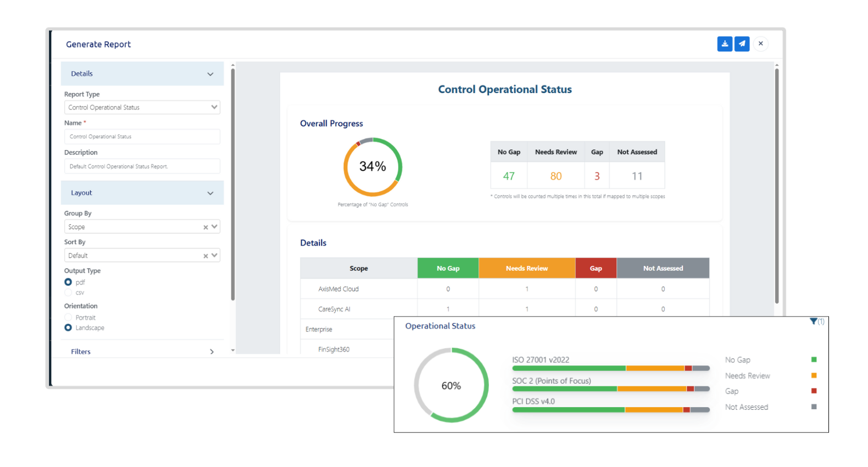Image resolution: width=868 pixels, height=467 pixels.
Task: Download the generated report
Action: 725,44
